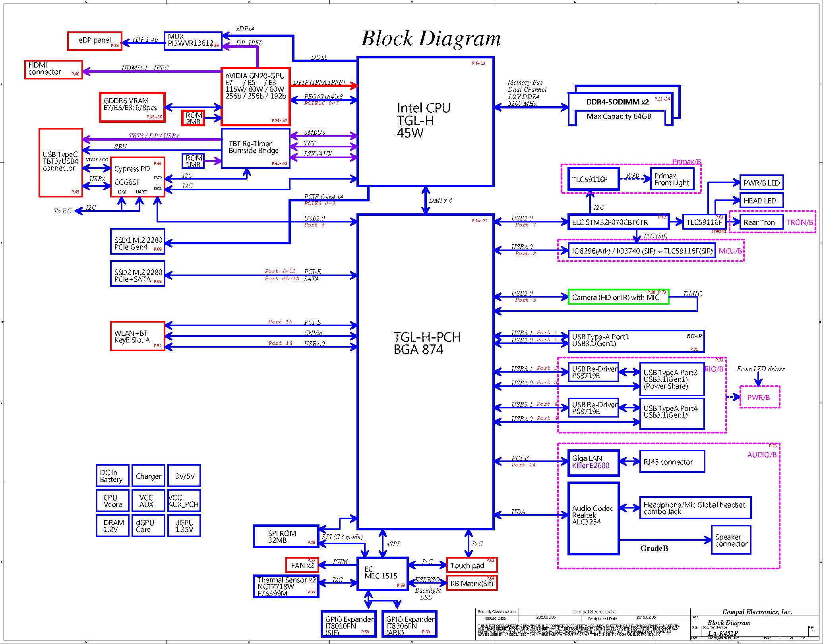Image resolution: width=823 pixels, height=644 pixels.
Task: Select the green Camera with MIC block
Action: click(x=618, y=297)
